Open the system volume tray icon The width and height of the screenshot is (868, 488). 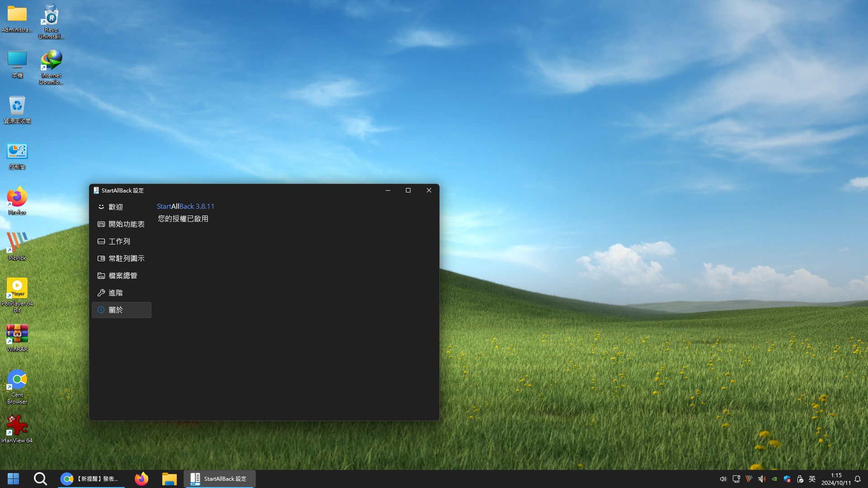[723, 479]
